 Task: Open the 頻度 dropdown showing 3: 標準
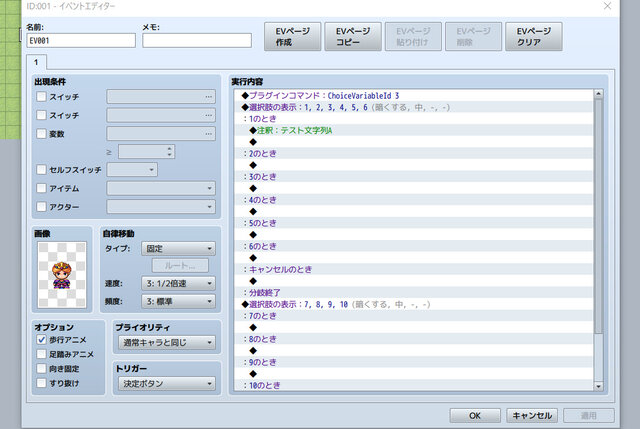tap(178, 302)
